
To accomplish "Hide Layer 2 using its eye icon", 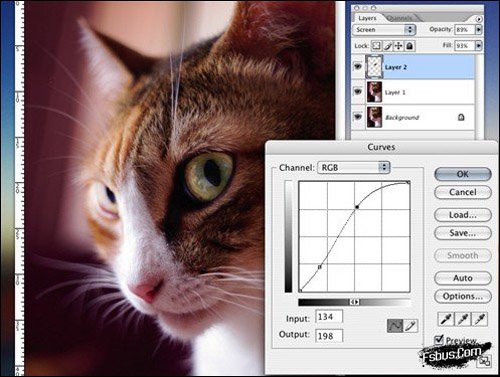I will pos(358,67).
